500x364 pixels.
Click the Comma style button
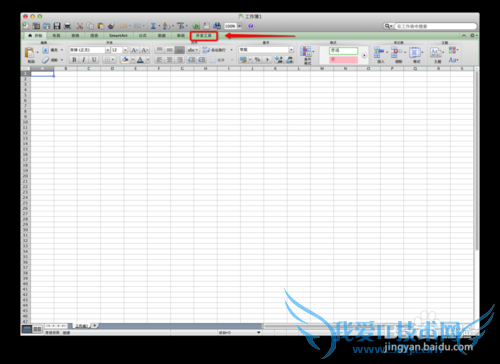tap(267, 60)
